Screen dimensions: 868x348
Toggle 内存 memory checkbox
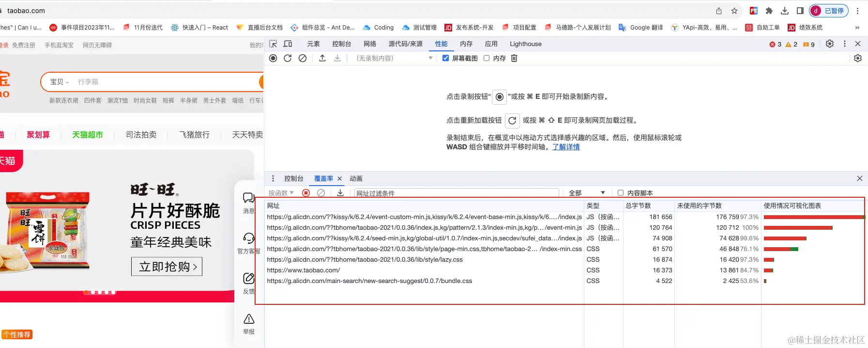[x=487, y=58]
